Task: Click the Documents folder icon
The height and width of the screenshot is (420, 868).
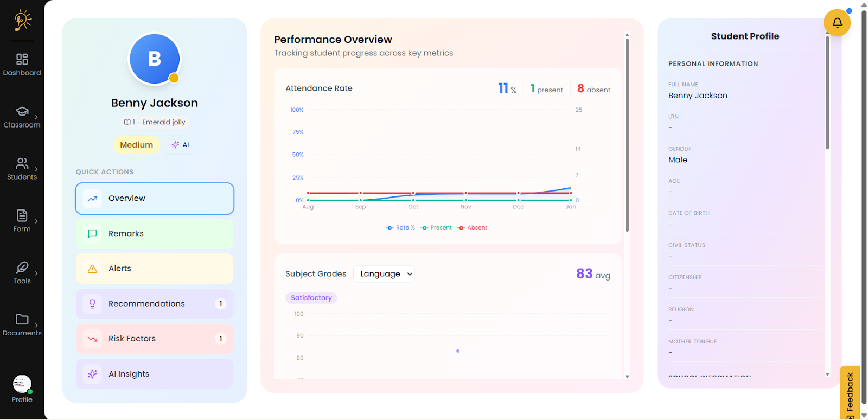Action: click(x=22, y=320)
